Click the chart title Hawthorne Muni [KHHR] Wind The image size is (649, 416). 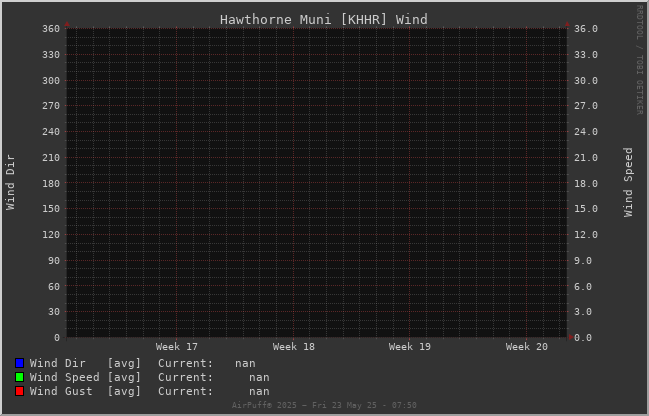click(x=324, y=19)
